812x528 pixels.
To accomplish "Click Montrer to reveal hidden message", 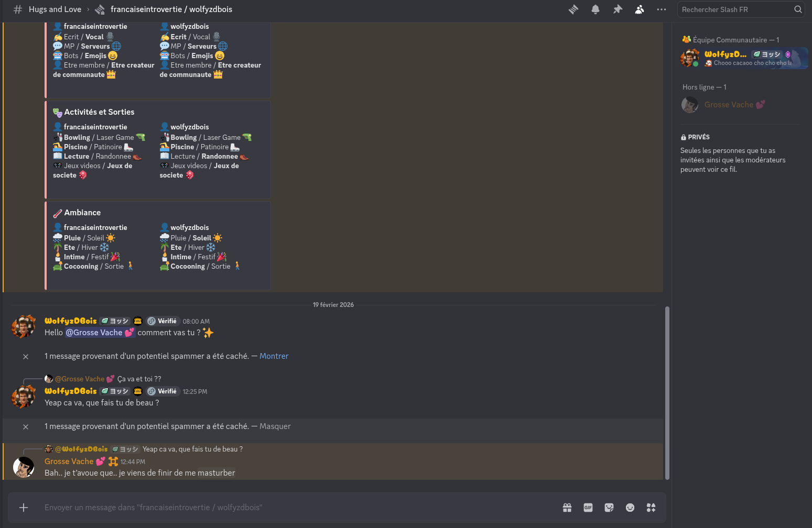I will (x=274, y=356).
